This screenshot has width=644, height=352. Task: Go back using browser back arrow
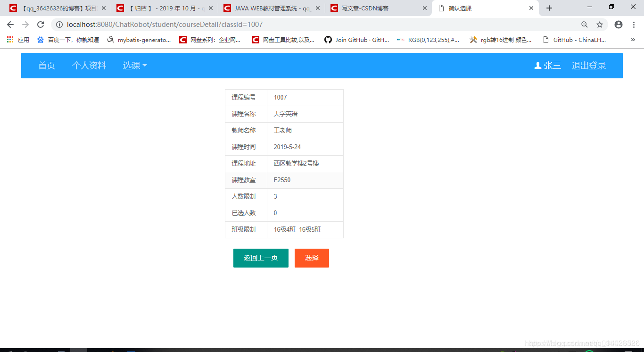[10, 25]
